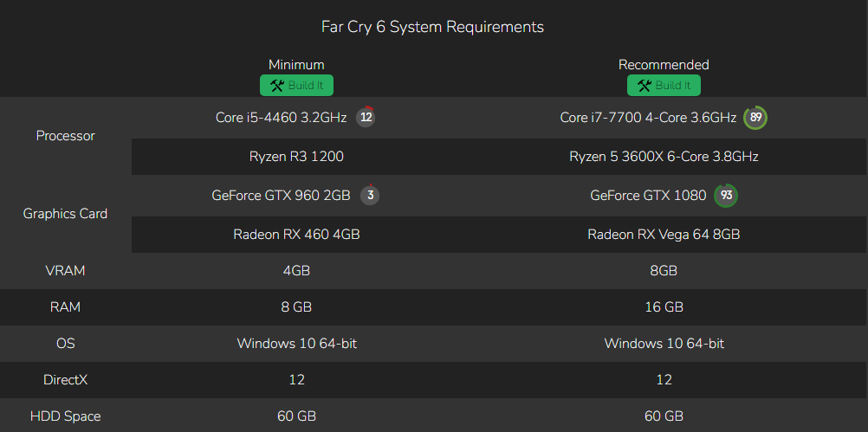Click the Graphics Card row label
The image size is (868, 432).
(x=65, y=214)
